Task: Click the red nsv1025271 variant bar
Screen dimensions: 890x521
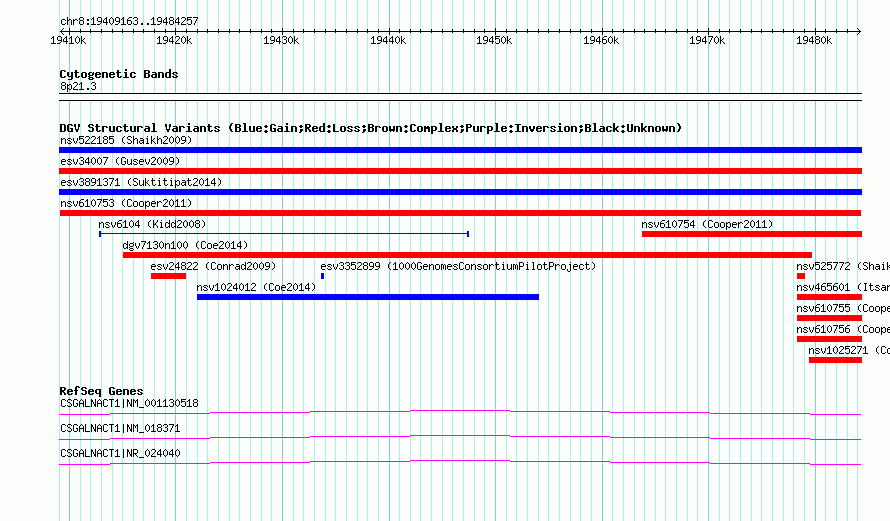Action: coord(836,360)
